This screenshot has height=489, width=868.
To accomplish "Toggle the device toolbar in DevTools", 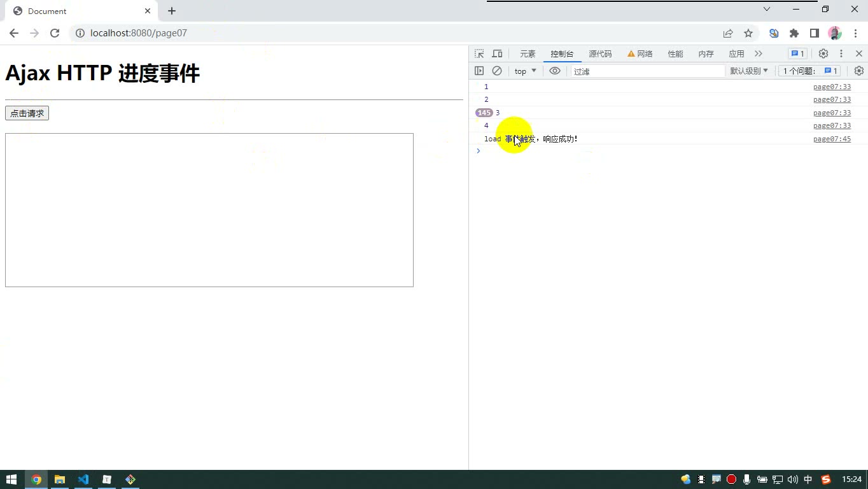I will click(x=497, y=53).
